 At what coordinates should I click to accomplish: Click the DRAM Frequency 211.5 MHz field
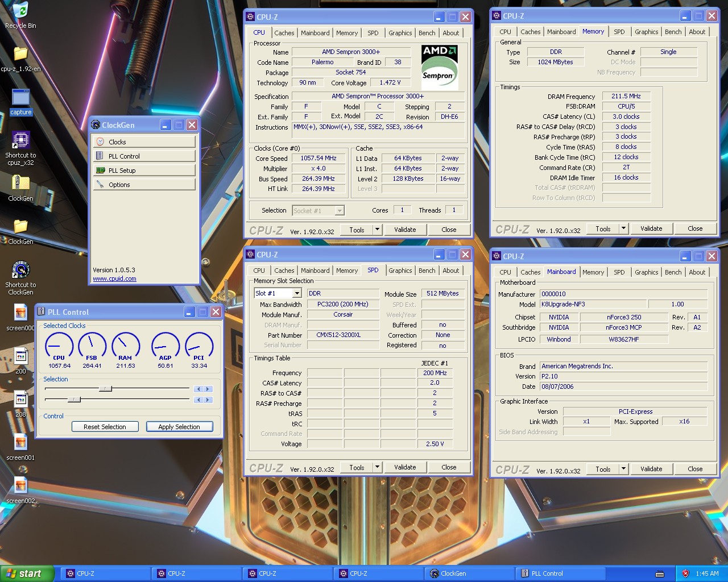pos(626,96)
